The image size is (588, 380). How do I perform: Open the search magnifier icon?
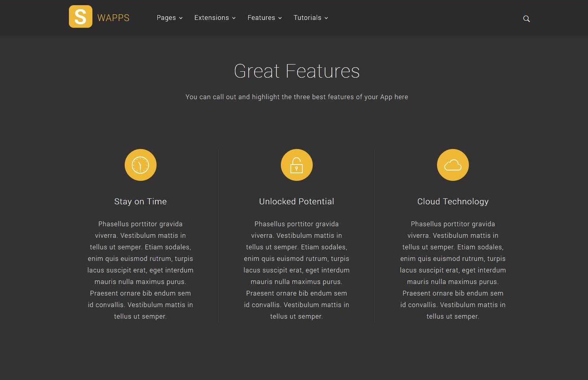coord(526,19)
